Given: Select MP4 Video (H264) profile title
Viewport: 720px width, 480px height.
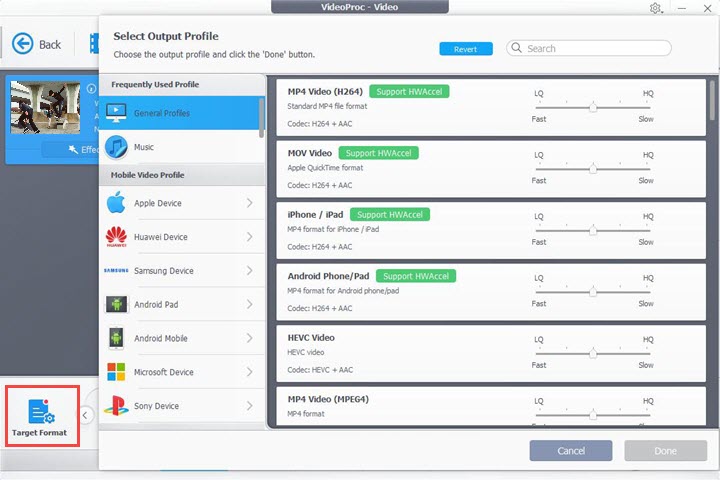Looking at the screenshot, I should tap(325, 91).
